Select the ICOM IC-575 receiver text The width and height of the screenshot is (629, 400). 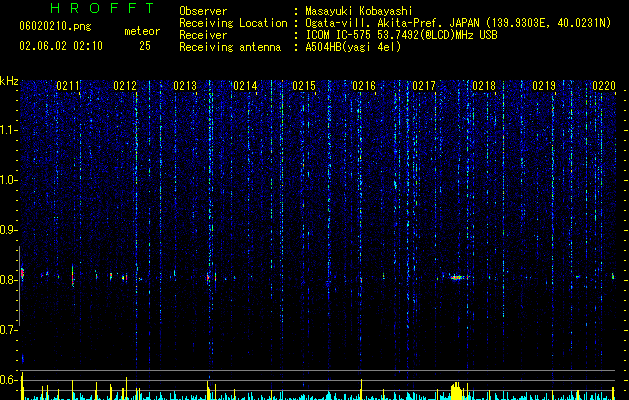[401, 35]
